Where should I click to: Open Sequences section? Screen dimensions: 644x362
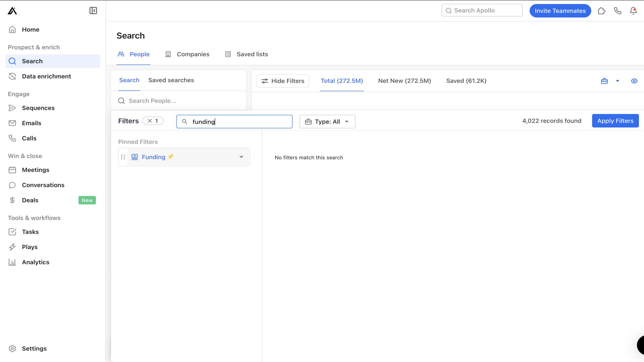[53, 108]
